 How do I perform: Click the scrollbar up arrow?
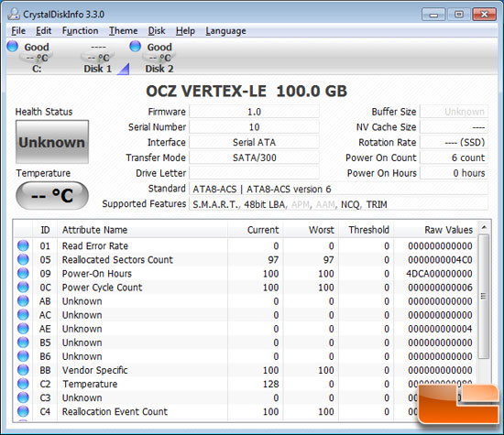click(484, 228)
